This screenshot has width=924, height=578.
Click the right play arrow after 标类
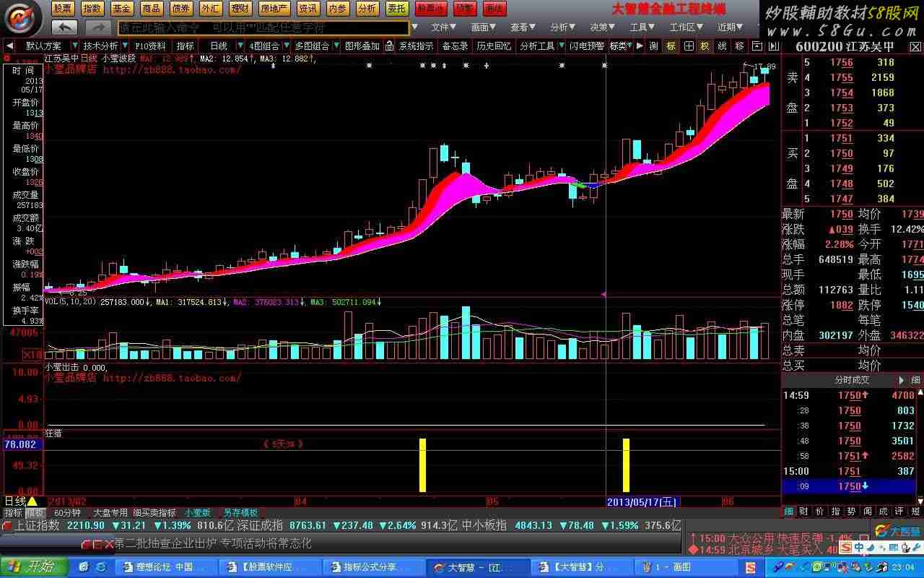640,46
